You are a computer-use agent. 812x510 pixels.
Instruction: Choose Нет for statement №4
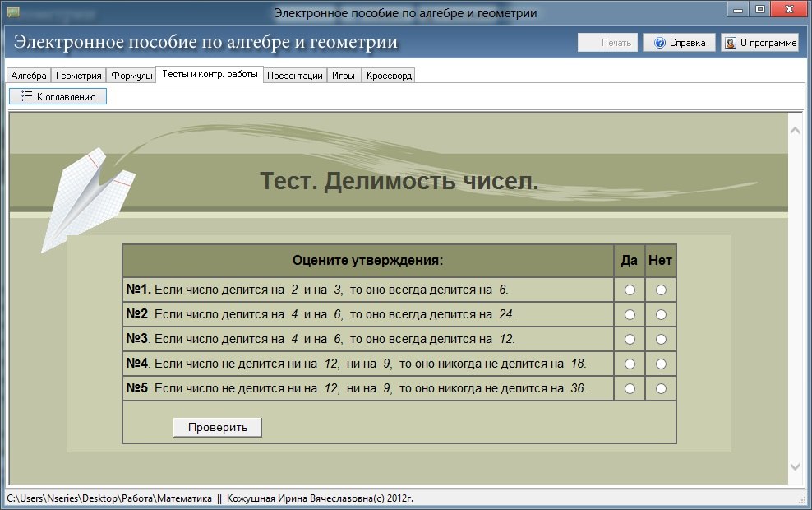661,364
